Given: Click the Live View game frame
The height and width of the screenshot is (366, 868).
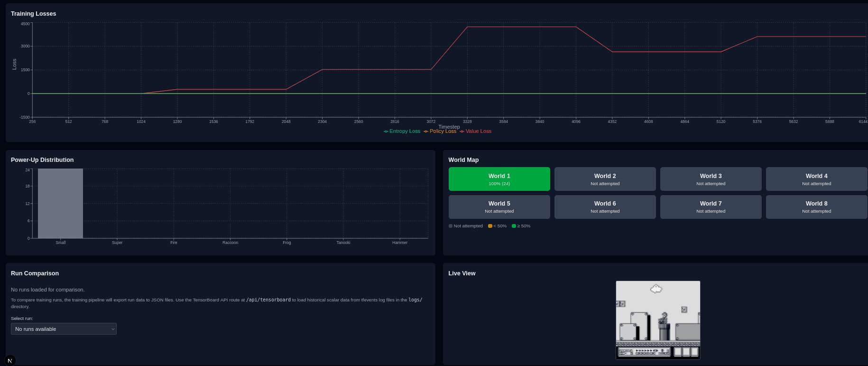Looking at the screenshot, I should pyautogui.click(x=658, y=320).
